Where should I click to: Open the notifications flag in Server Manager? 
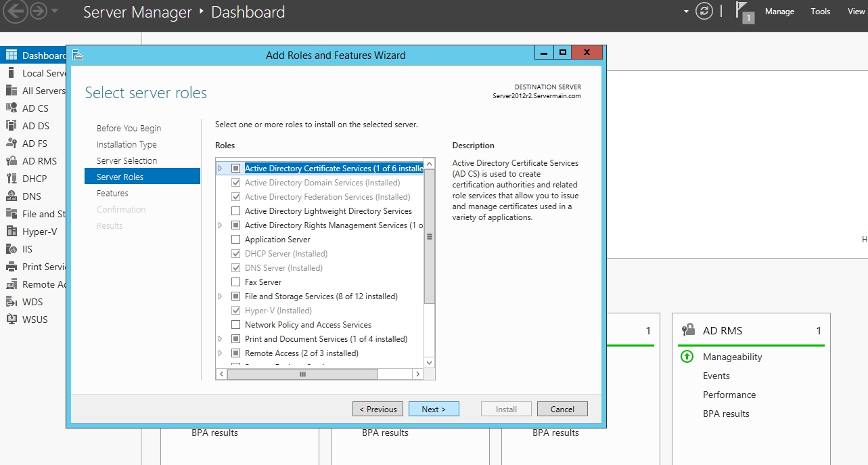click(744, 12)
